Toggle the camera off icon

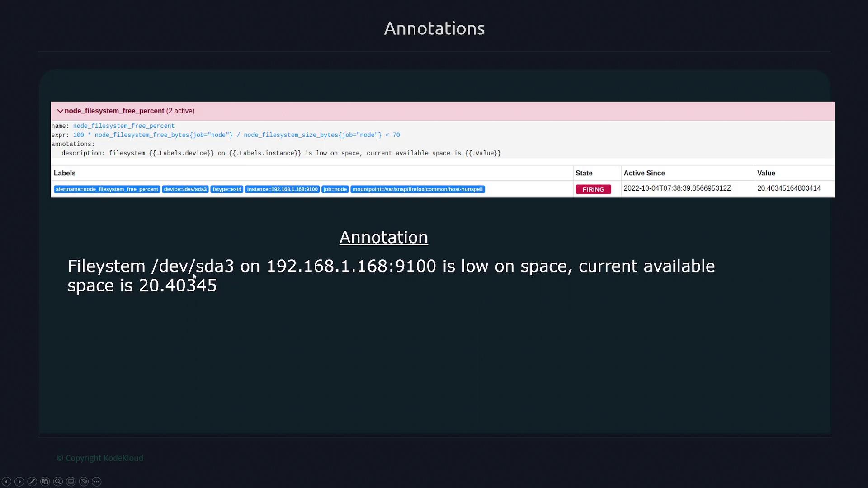click(x=84, y=482)
